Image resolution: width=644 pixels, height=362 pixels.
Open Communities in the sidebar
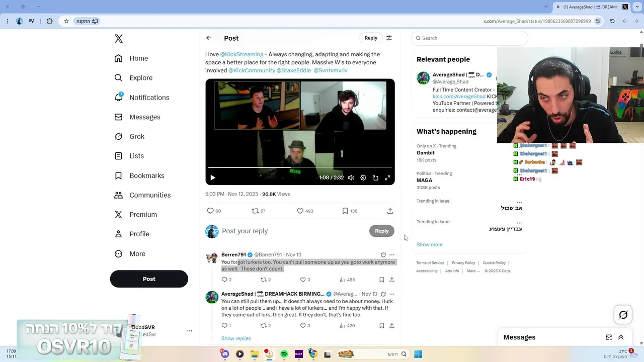(x=142, y=195)
